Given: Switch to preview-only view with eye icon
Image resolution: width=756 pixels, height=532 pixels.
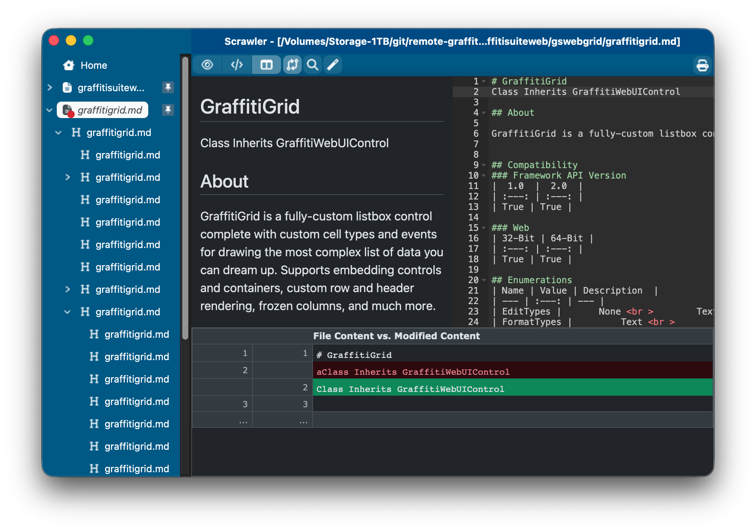Looking at the screenshot, I should click(x=207, y=65).
